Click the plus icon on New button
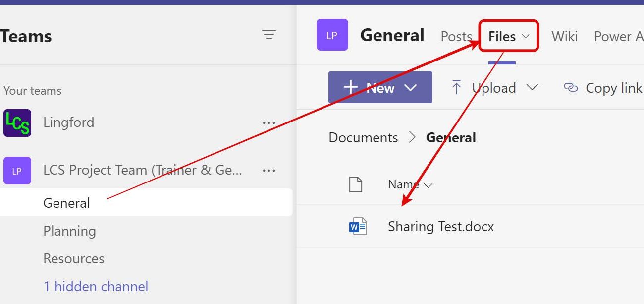The image size is (644, 304). click(351, 87)
